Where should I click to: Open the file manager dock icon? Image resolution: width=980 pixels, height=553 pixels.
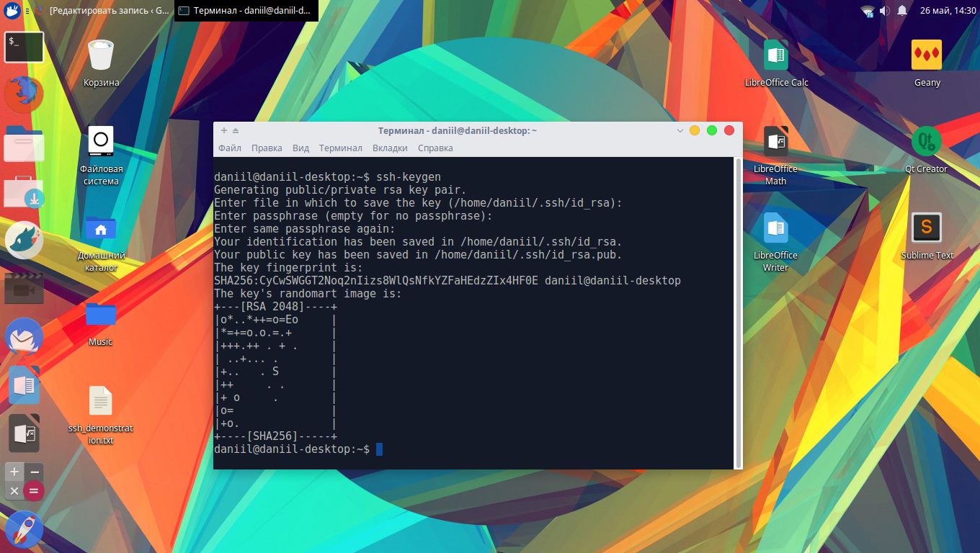pos(24,143)
